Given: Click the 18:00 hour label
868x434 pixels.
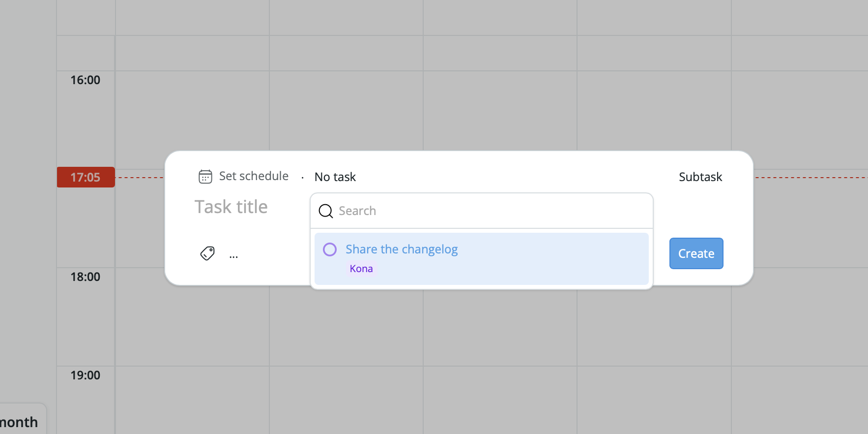Looking at the screenshot, I should tap(86, 277).
